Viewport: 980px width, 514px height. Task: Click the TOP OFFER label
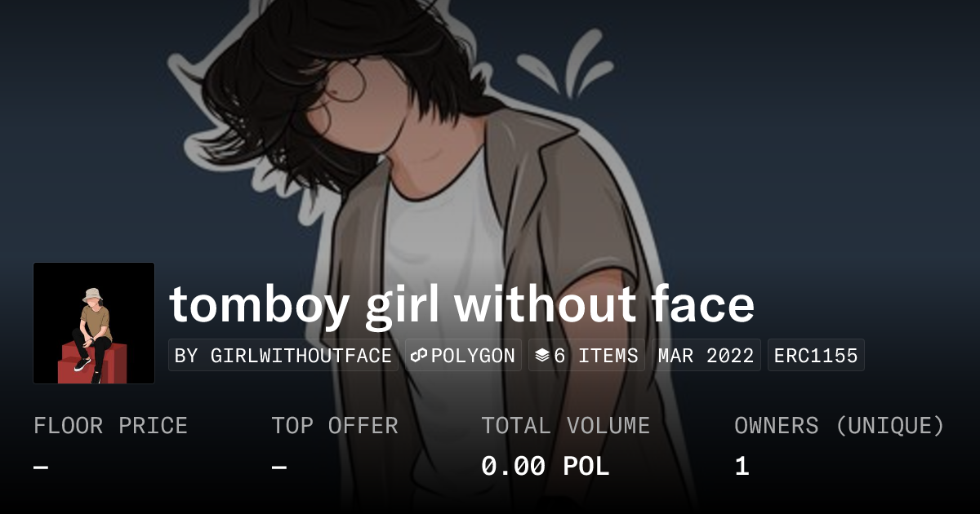pyautogui.click(x=335, y=426)
